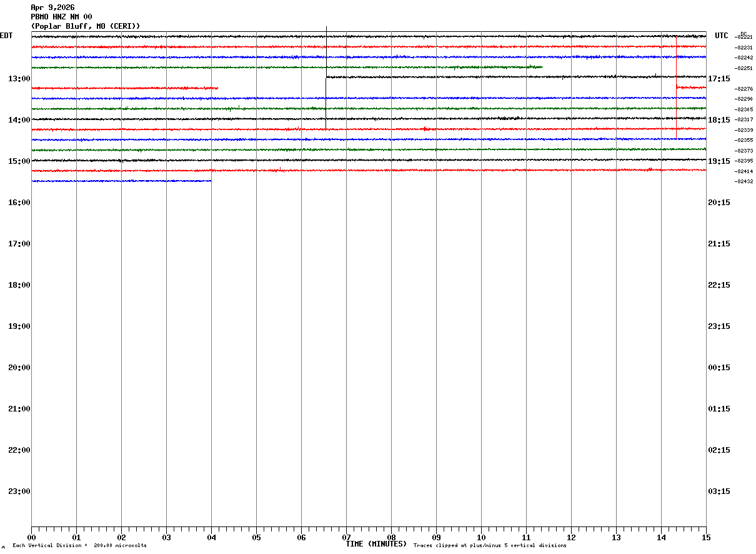This screenshot has height=554, width=756.
Task: Click the Traces clipped at plus/minus footnote
Action: point(490,546)
